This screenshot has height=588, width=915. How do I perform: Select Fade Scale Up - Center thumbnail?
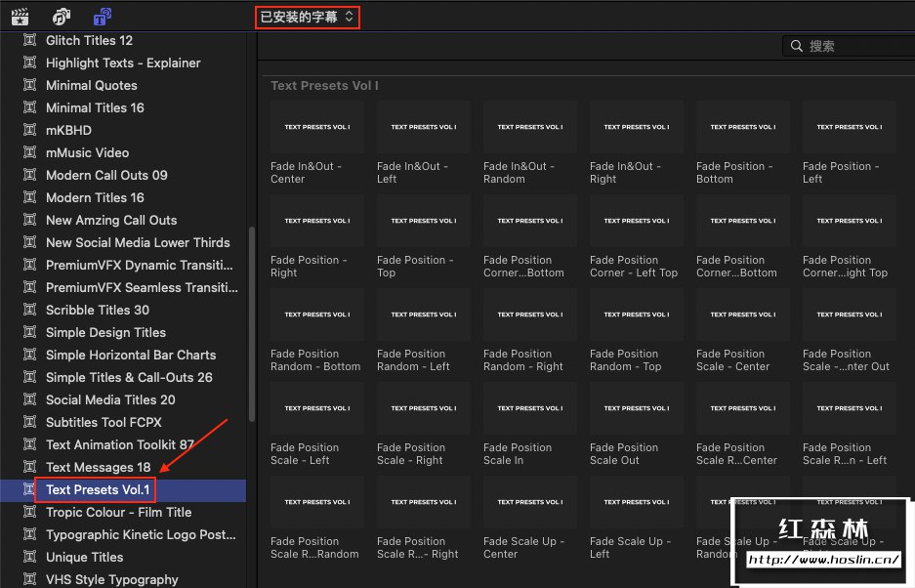[x=530, y=502]
